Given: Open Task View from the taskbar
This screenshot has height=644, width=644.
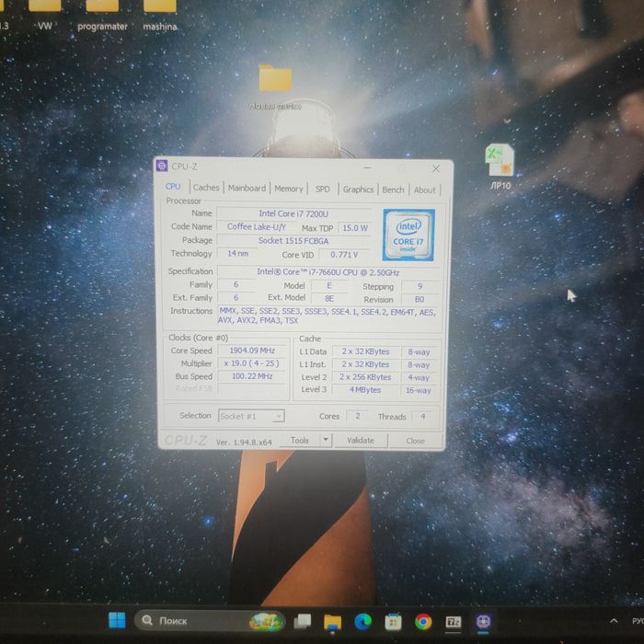Looking at the screenshot, I should point(303,621).
